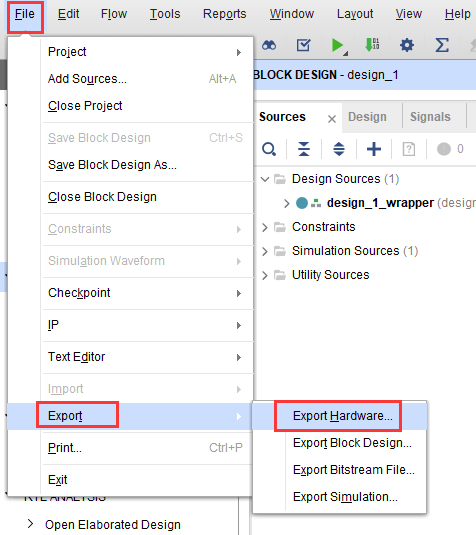Click the Generate Bitstream green arrow icon

click(372, 45)
